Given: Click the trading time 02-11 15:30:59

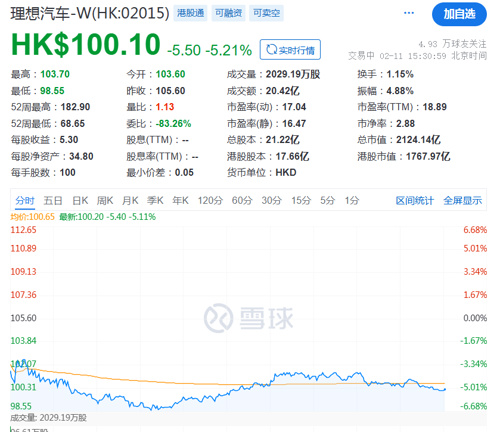Looking at the screenshot, I should click(413, 56).
